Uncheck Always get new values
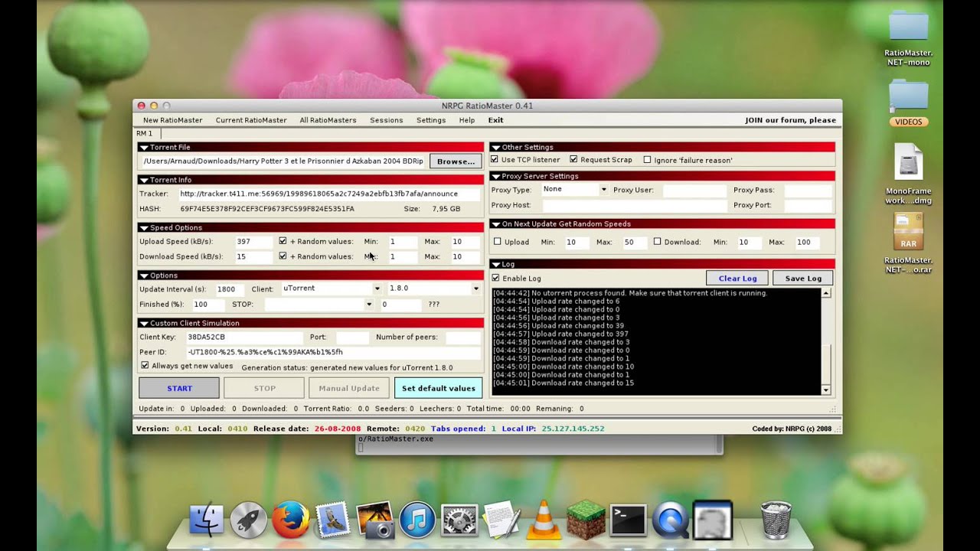Screen dimensions: 980x551 point(145,366)
